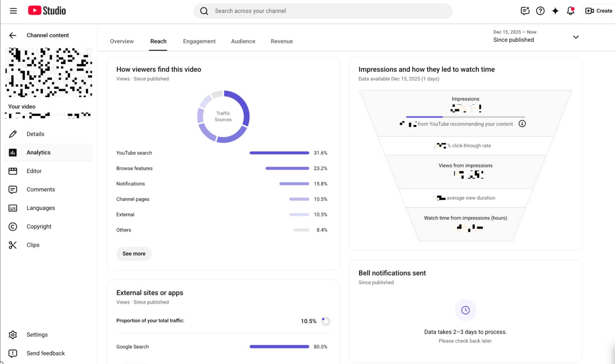Expand the date range selector chevron

point(576,37)
